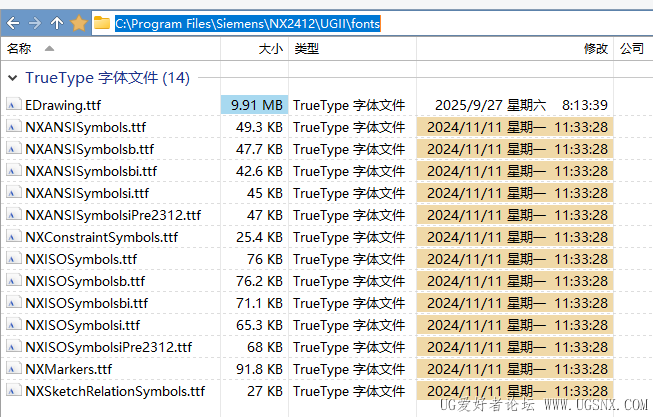Click the NXConstraintSymbols.ttf file icon
Screen dimensions: 653x417
click(13, 237)
